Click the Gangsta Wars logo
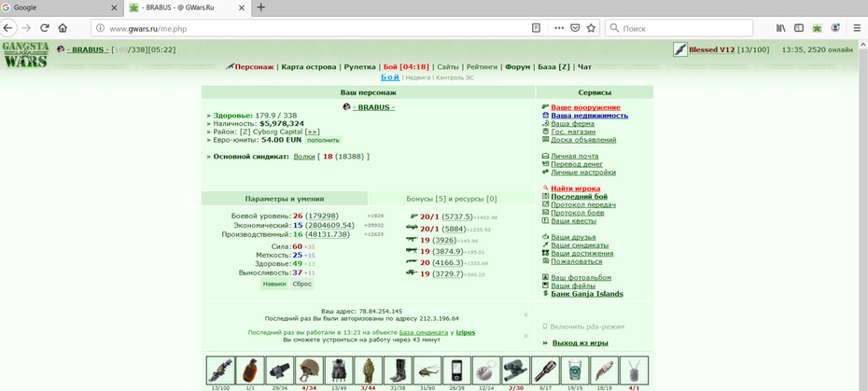Image resolution: width=868 pixels, height=391 pixels. pos(25,54)
